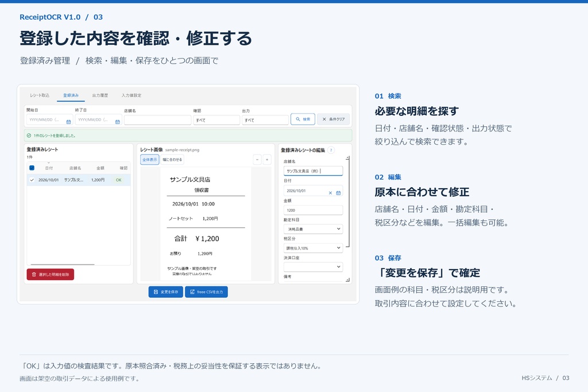Click the red 選択した明細を削除 button
The height and width of the screenshot is (392, 588).
coord(51,274)
